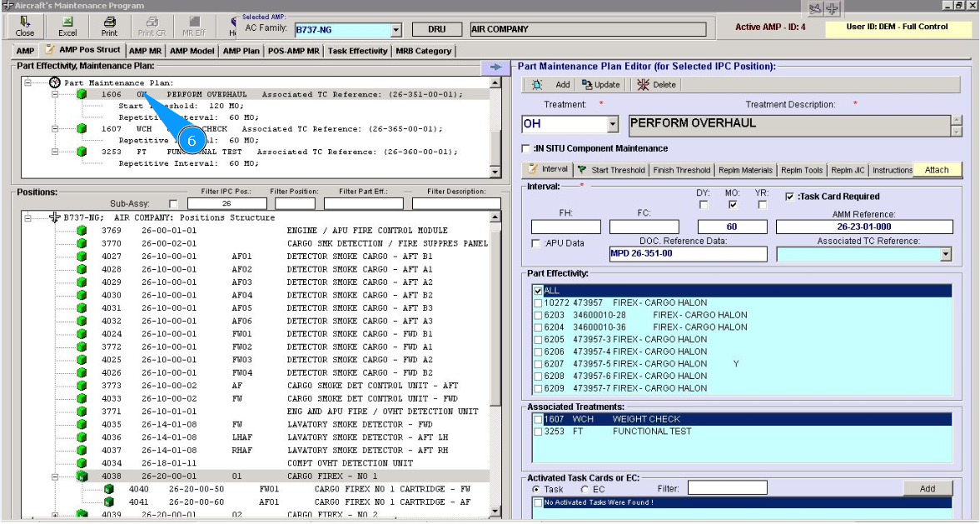Select the EC radio button
The height and width of the screenshot is (524, 980).
pyautogui.click(x=585, y=489)
